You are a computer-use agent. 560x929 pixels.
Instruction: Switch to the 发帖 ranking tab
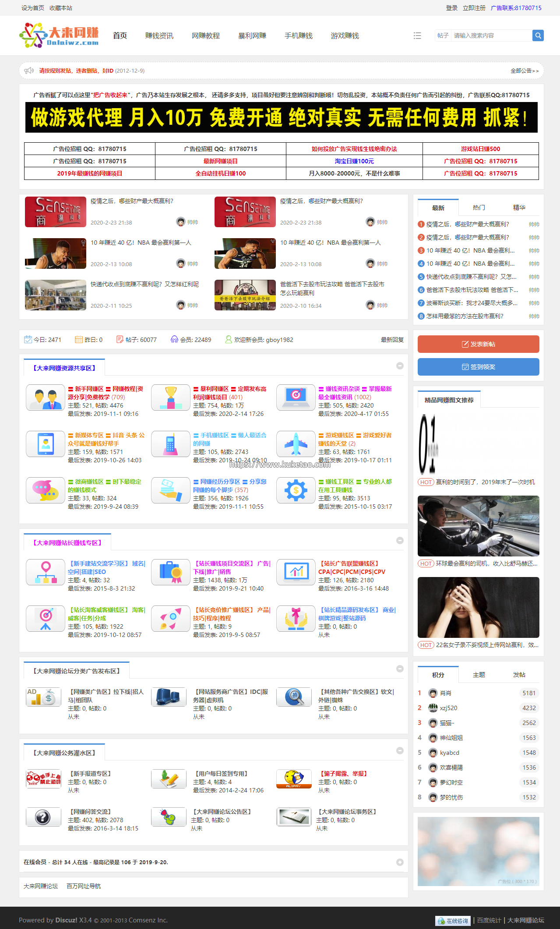click(x=519, y=675)
